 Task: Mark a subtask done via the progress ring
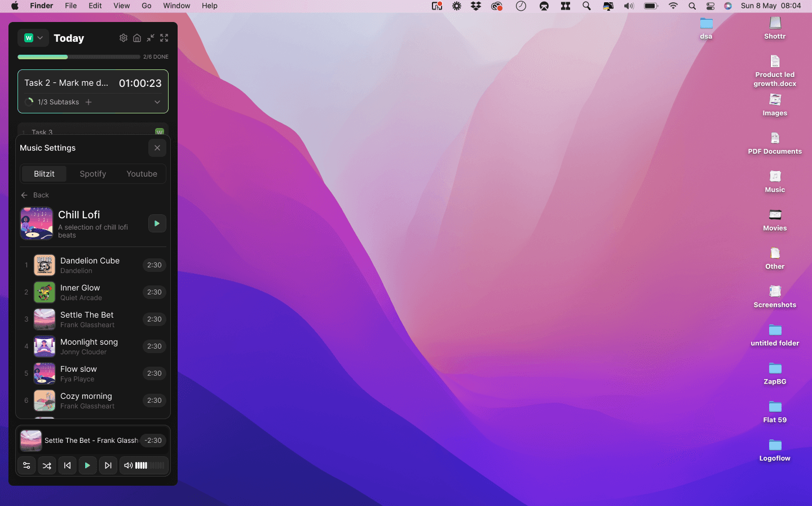(29, 102)
